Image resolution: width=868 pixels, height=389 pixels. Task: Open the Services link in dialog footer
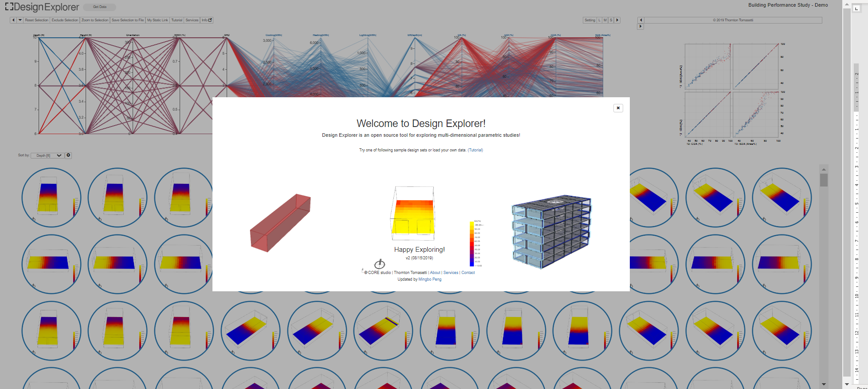tap(451, 273)
